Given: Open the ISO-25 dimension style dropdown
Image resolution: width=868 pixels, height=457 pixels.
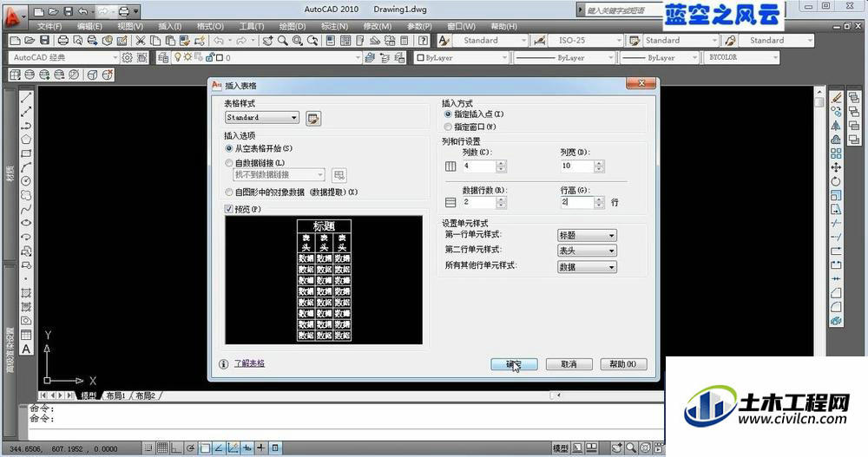Looking at the screenshot, I should tap(586, 41).
